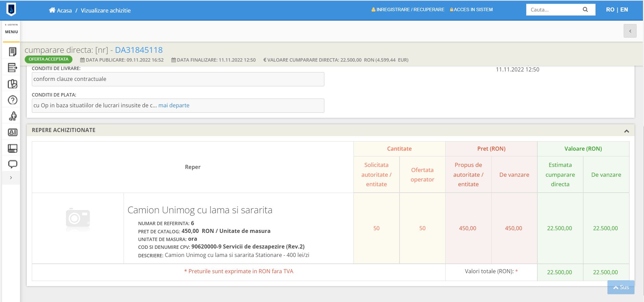The image size is (644, 302).
Task: Click the Preturile sunt exprimate in RON note
Action: [239, 271]
